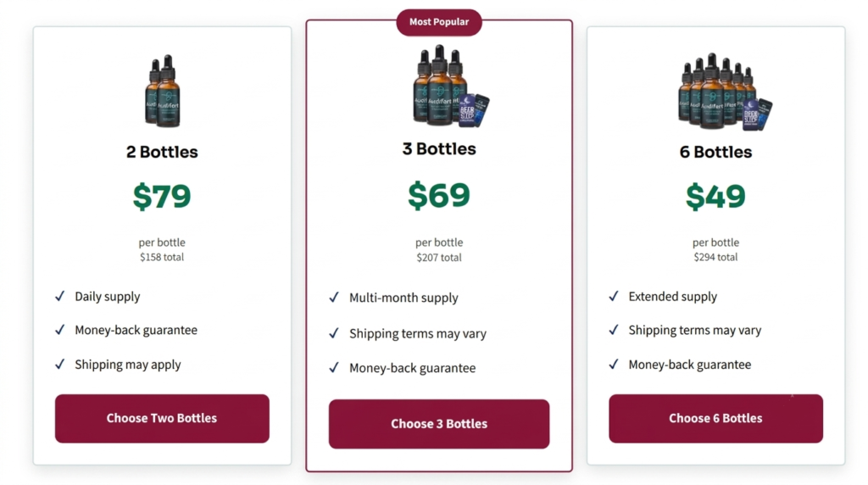Pick the Choose 6 Bottles button
This screenshot has width=868, height=485.
tap(715, 419)
